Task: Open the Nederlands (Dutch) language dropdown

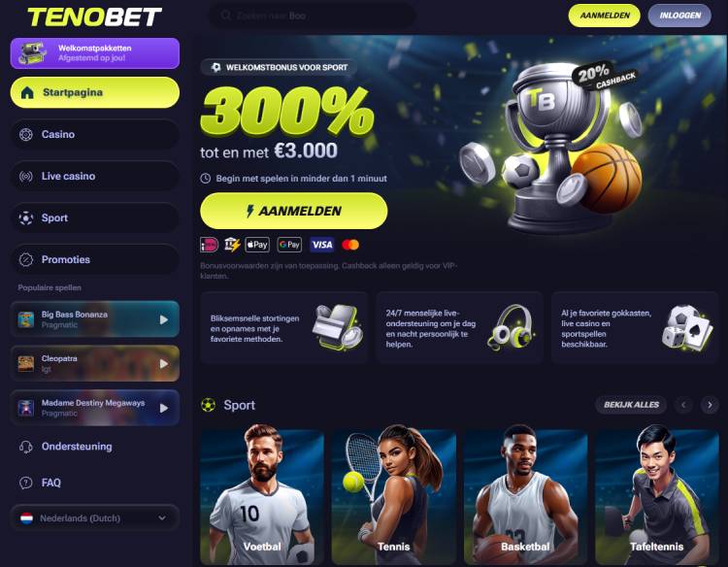Action: [x=95, y=517]
